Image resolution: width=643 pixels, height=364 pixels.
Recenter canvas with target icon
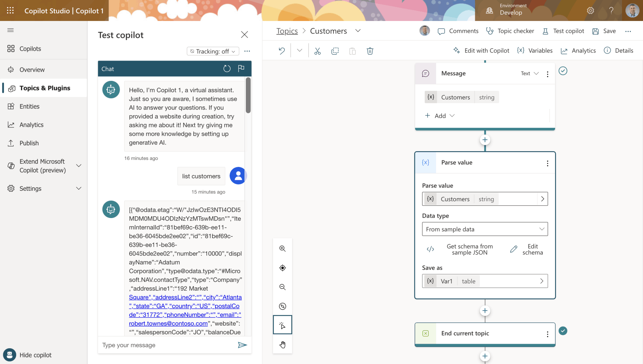click(282, 268)
